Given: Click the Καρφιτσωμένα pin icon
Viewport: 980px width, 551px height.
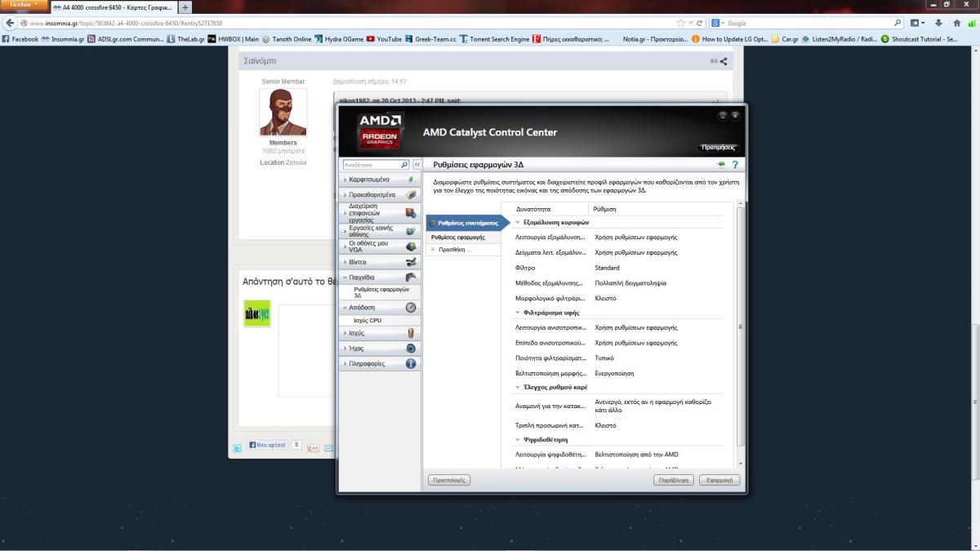Looking at the screenshot, I should coord(411,179).
